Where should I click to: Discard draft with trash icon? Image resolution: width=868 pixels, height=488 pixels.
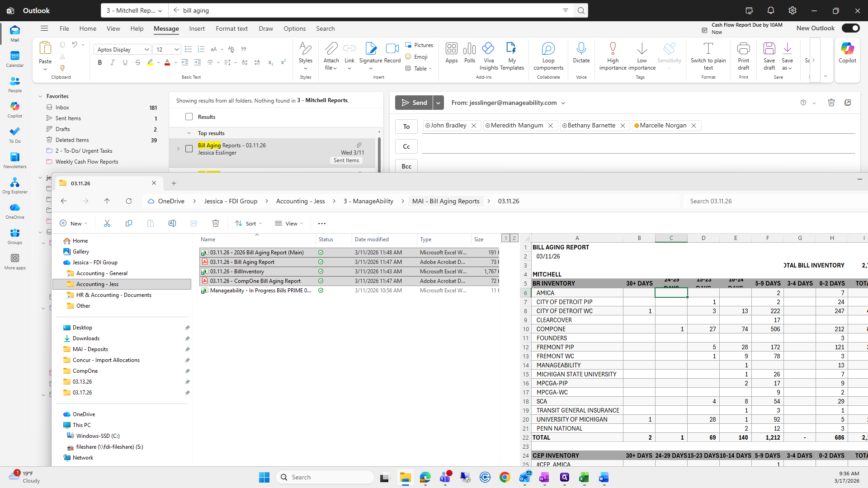(831, 103)
